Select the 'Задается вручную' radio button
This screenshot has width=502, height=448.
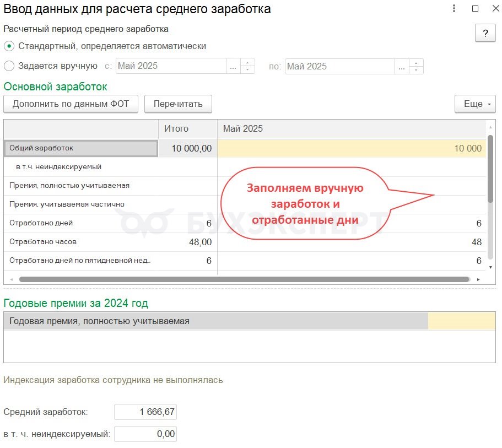click(9, 66)
